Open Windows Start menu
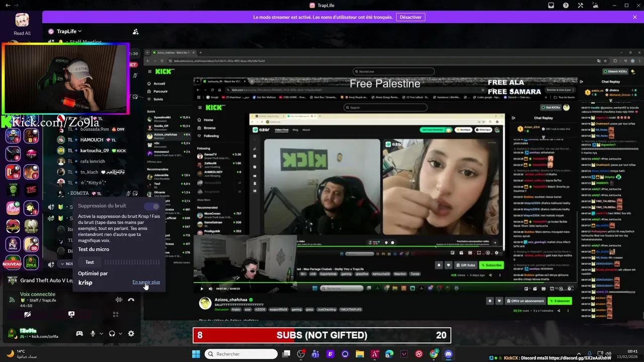This screenshot has height=362, width=644. coord(196,354)
